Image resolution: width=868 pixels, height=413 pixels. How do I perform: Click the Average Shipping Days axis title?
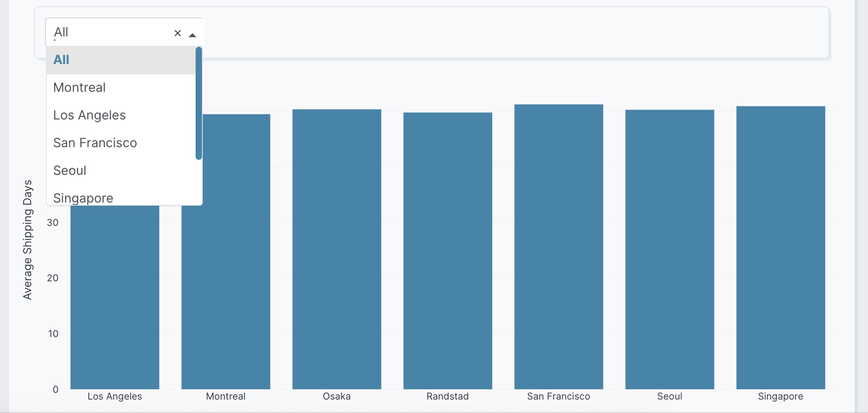coord(28,240)
